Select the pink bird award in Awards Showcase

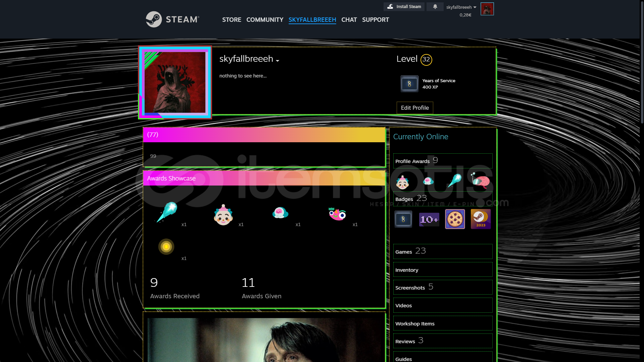(337, 214)
